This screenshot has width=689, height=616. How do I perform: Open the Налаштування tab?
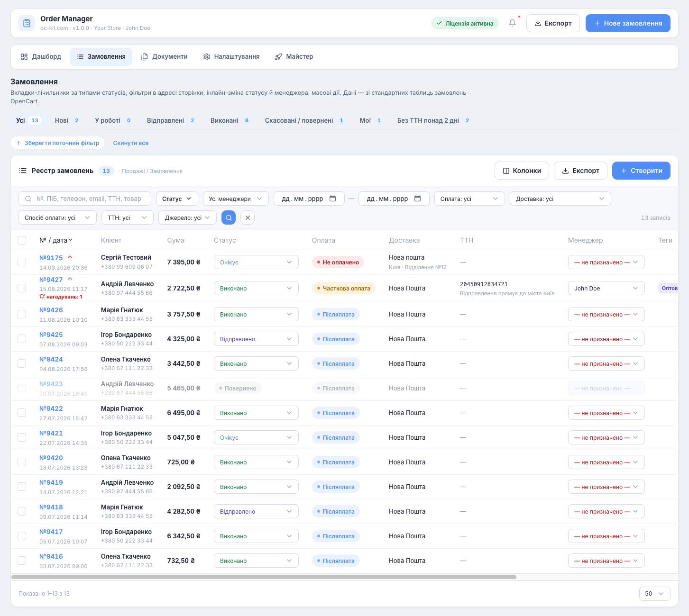(231, 56)
